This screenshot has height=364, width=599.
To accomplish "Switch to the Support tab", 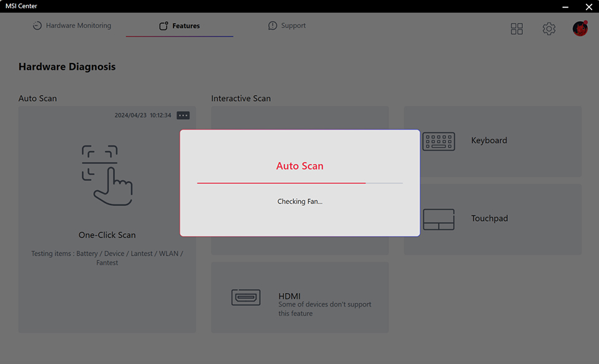I will coord(286,26).
